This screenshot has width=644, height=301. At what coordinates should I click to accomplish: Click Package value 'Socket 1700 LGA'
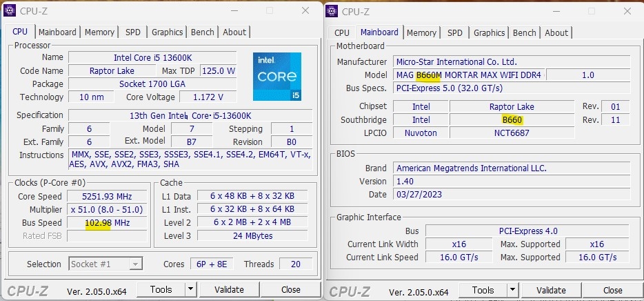(x=152, y=84)
